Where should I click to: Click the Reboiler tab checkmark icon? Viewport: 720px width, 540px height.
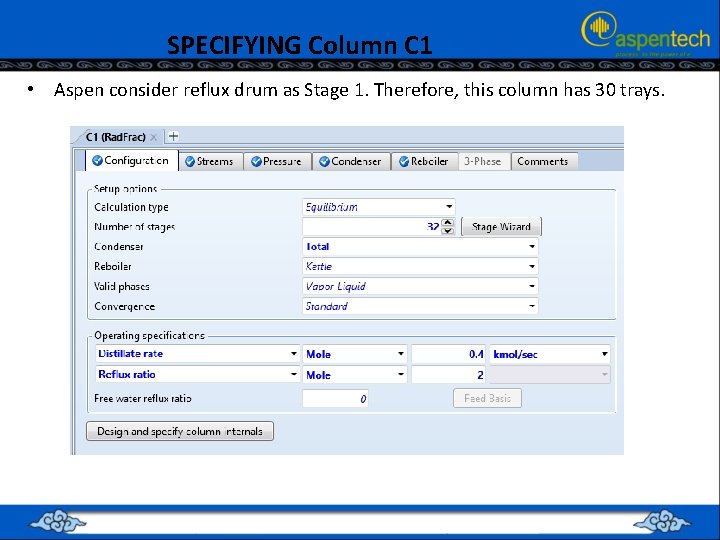[x=404, y=162]
